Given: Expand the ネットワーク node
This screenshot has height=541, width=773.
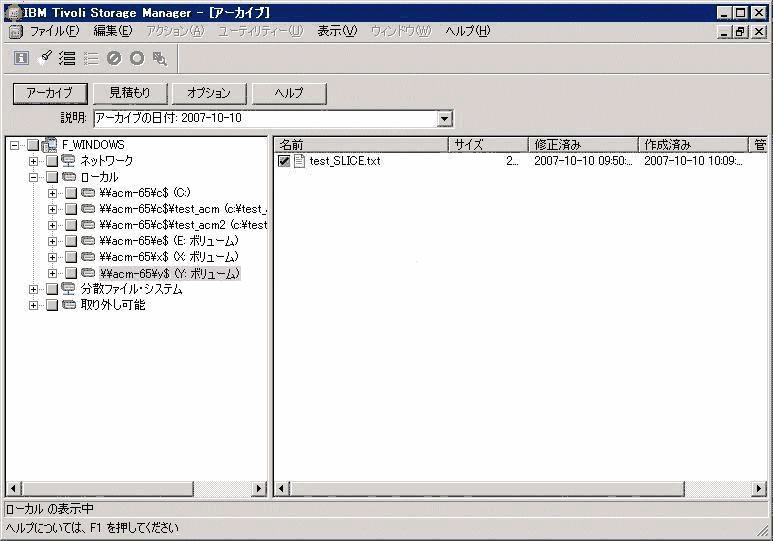Looking at the screenshot, I should tap(33, 161).
